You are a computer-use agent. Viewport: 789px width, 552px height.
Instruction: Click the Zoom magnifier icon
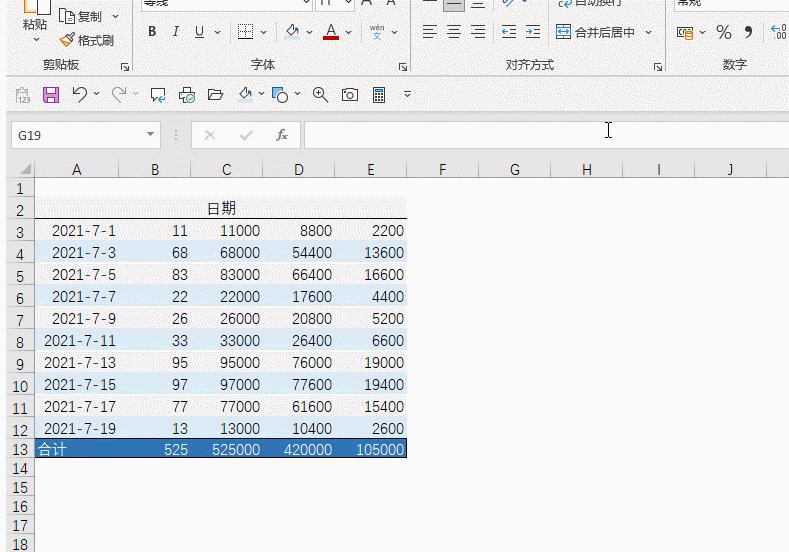321,95
